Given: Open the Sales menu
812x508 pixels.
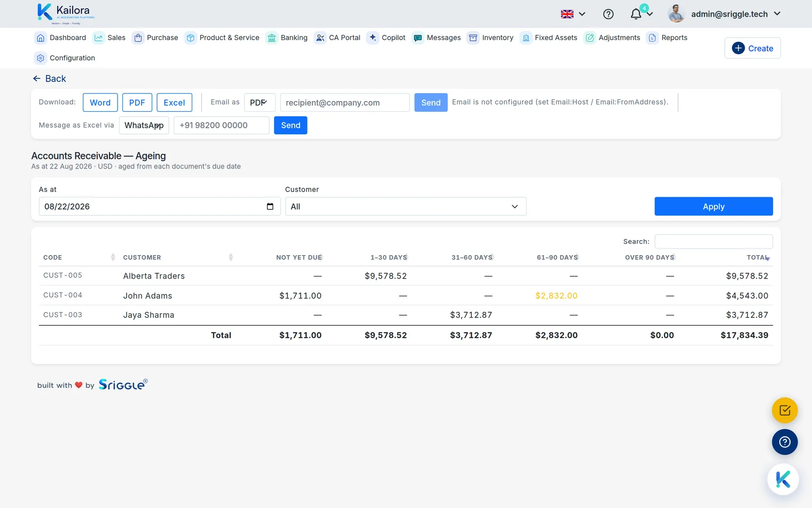Looking at the screenshot, I should tap(110, 37).
